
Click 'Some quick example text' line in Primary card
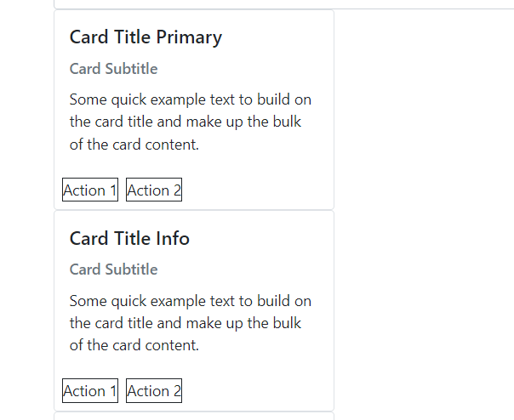(x=190, y=99)
